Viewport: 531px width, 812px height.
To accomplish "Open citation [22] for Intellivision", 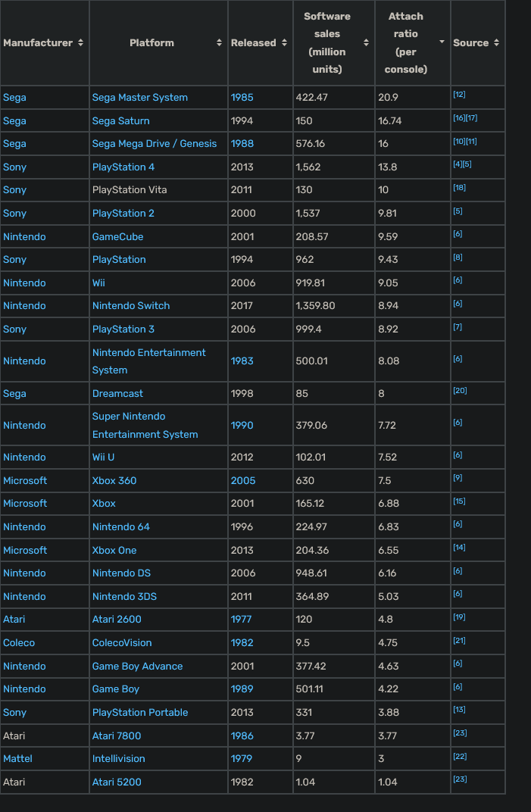I will [459, 756].
